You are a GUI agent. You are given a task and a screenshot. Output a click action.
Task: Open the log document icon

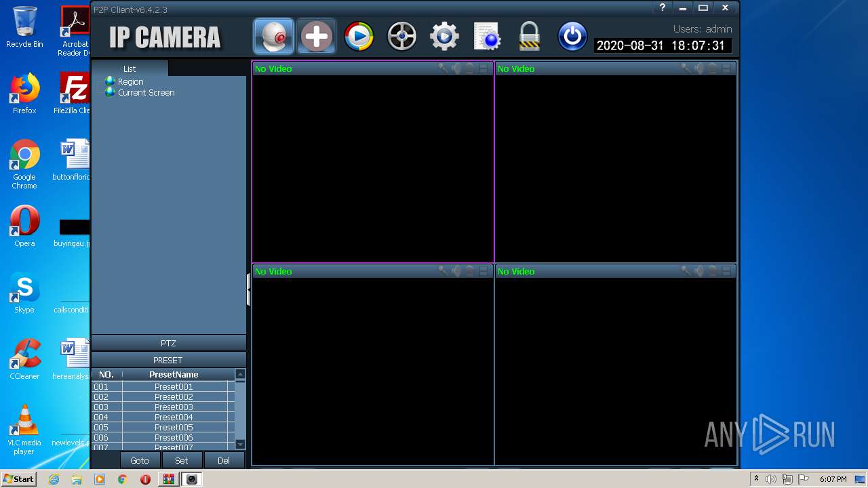click(x=487, y=37)
